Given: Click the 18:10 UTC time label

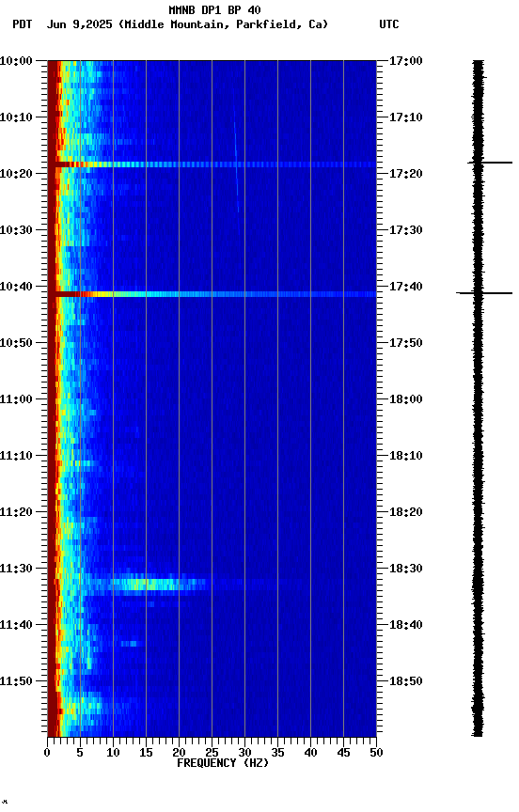Looking at the screenshot, I should 406,456.
